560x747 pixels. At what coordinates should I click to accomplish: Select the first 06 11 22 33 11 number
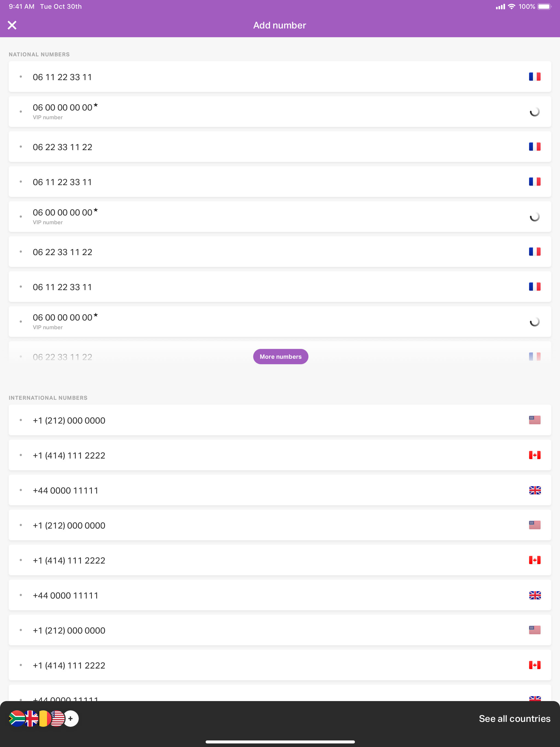(x=62, y=77)
